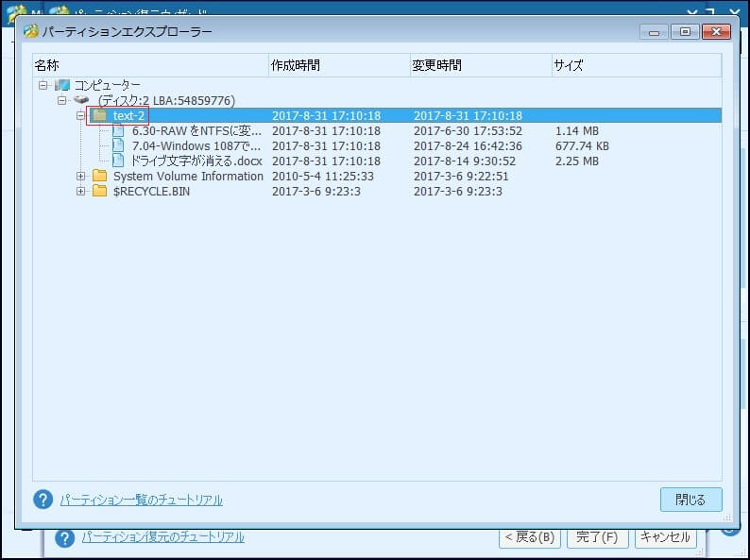
Task: Click キャンセル button in wizard window
Action: click(665, 537)
